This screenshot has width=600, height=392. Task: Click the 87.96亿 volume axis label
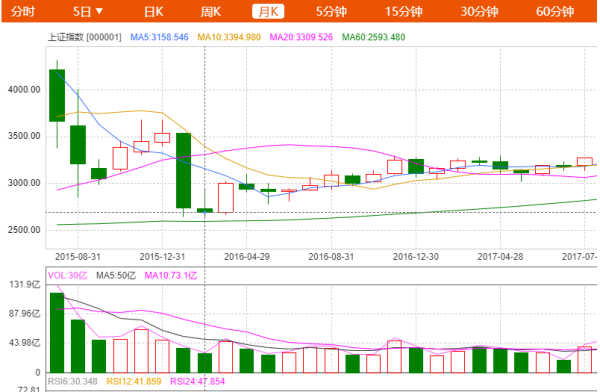pyautogui.click(x=24, y=314)
